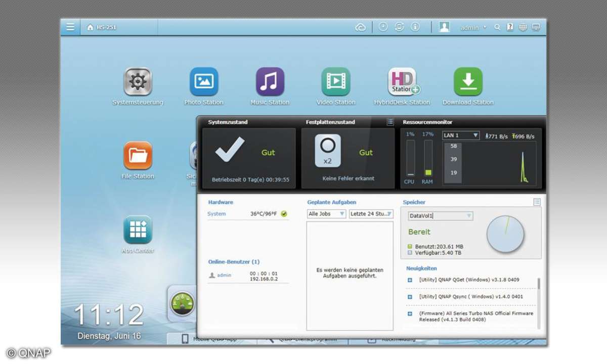
Task: Open external devices icon in top bar
Action: [x=399, y=27]
